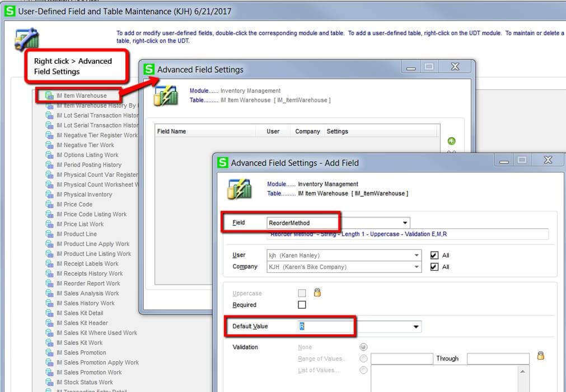
Task: Open the Field dropdown showing ReorderMethod
Action: pos(406,222)
